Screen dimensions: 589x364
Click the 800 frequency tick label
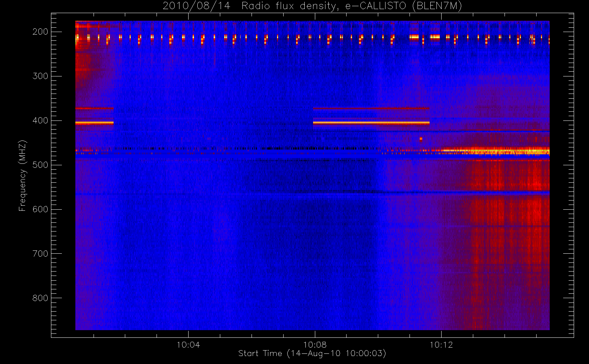[40, 298]
